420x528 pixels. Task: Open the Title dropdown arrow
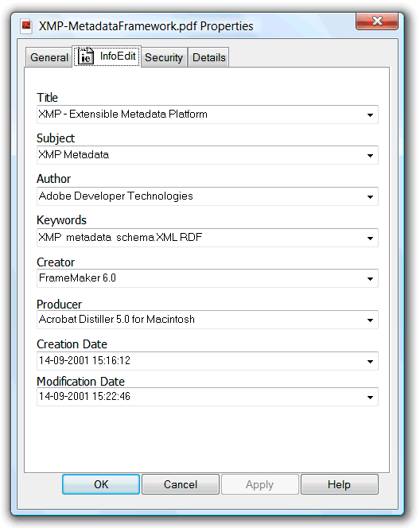tap(370, 115)
